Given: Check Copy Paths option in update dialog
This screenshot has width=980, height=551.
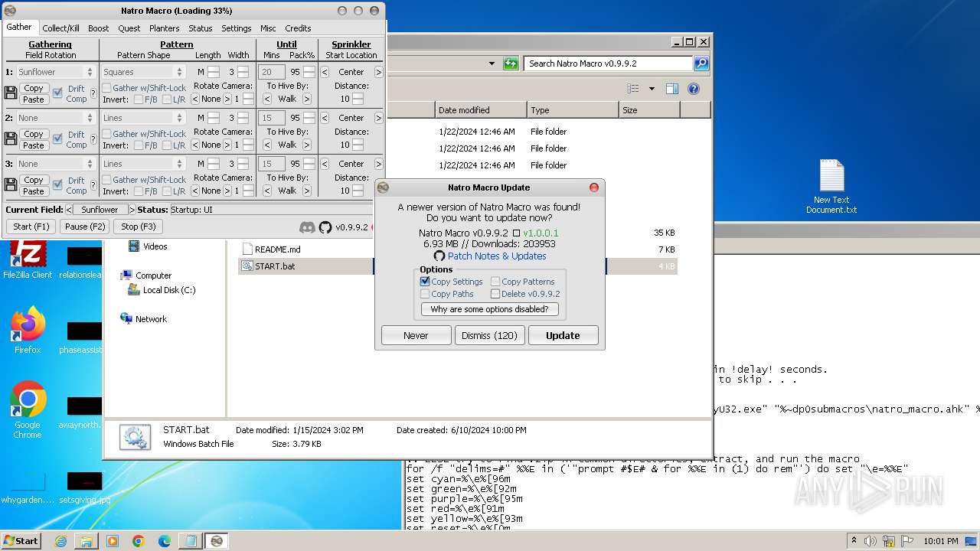Looking at the screenshot, I should click(x=425, y=294).
